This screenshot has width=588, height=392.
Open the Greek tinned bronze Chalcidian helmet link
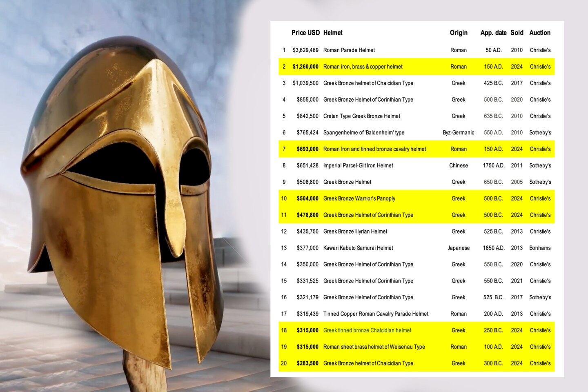[x=367, y=330]
